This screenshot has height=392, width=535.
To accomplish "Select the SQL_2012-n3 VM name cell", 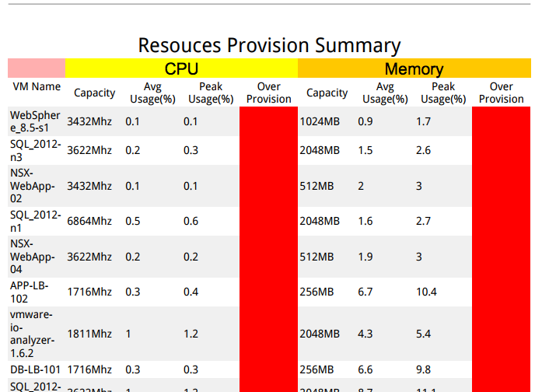I will click(x=35, y=150).
